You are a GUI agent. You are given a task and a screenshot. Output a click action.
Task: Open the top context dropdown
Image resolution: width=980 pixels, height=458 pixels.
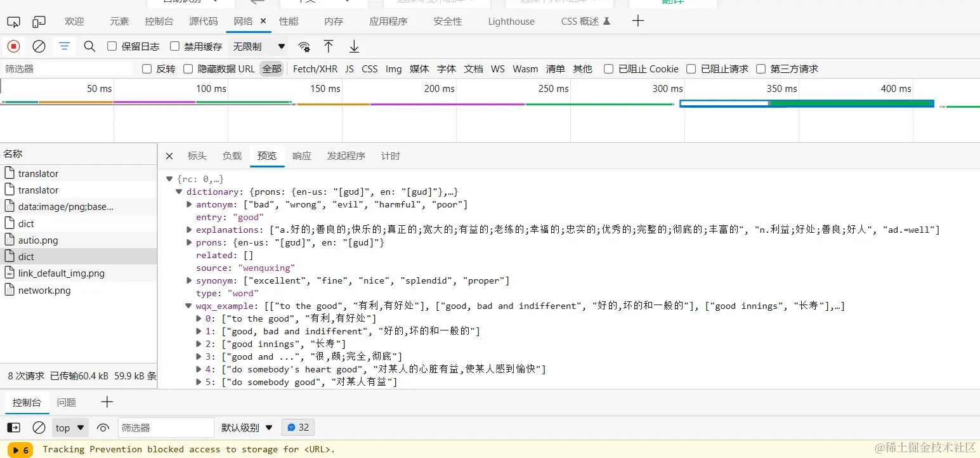(70, 428)
